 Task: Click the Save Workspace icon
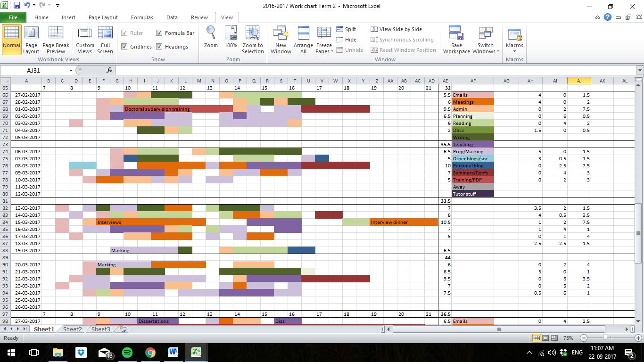(456, 33)
